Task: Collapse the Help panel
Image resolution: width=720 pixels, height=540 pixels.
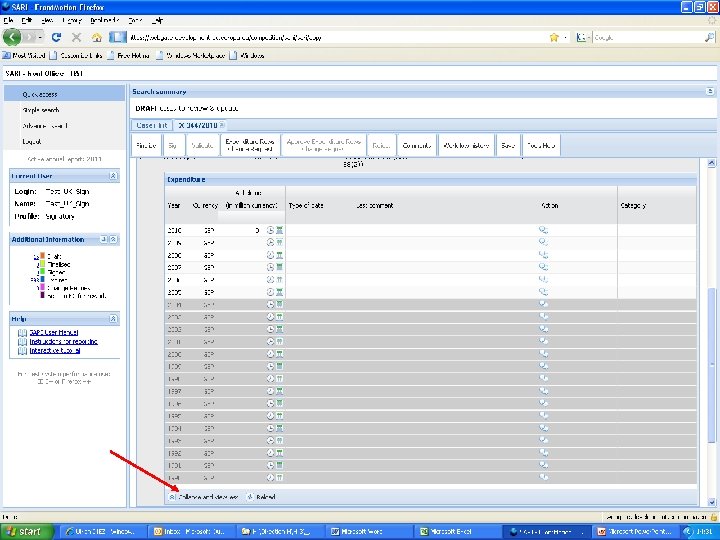Action: (x=113, y=319)
